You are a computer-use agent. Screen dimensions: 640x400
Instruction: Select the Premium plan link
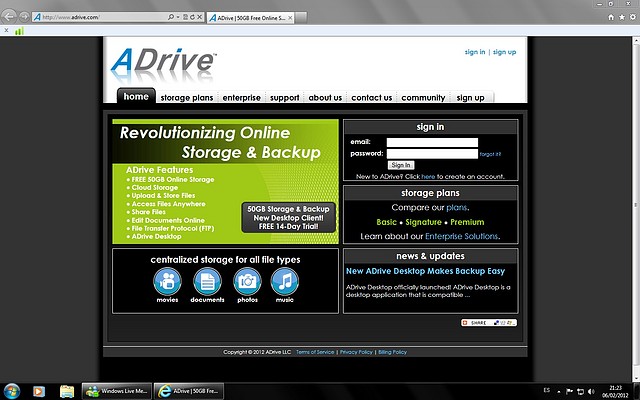tap(467, 222)
